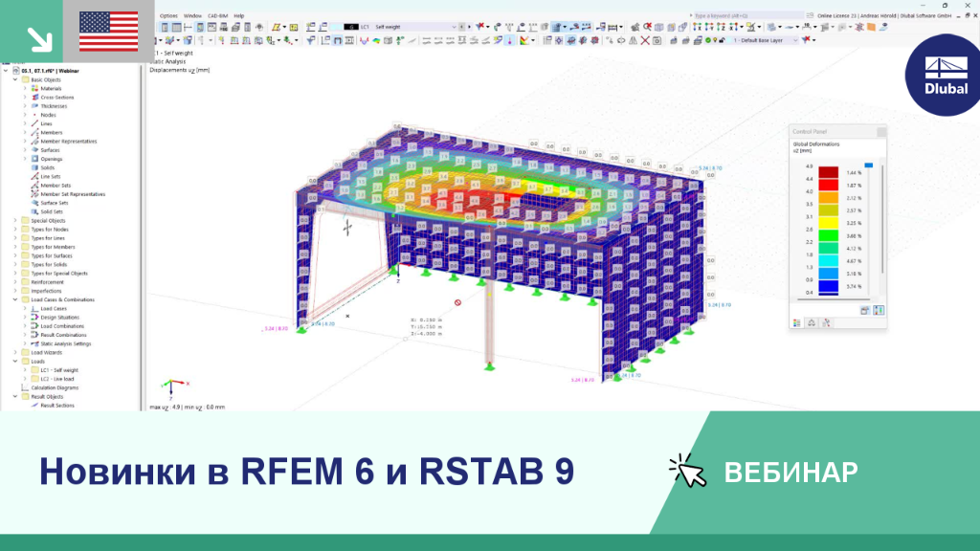The image size is (980, 551).
Task: Expand the Materials tree item
Action: 25,89
